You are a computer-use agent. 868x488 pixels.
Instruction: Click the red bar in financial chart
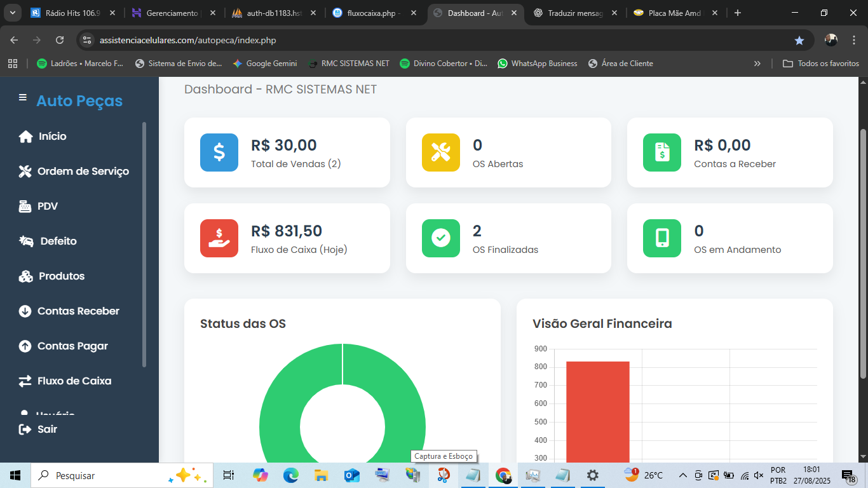click(x=597, y=412)
